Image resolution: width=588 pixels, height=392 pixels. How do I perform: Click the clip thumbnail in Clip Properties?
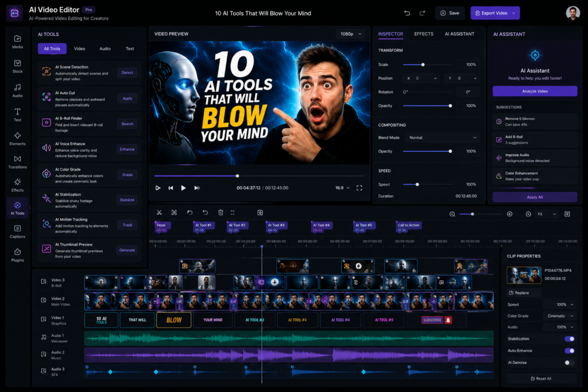(524, 275)
